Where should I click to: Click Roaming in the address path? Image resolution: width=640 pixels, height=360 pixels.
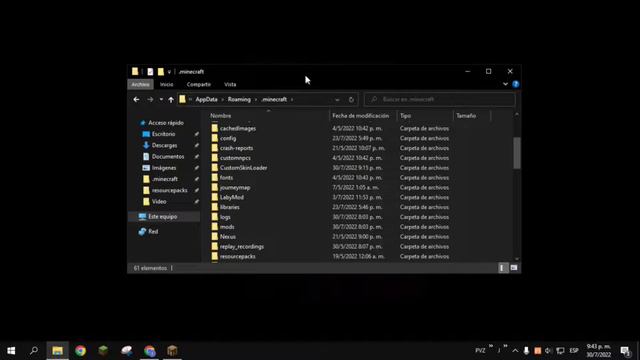point(239,100)
